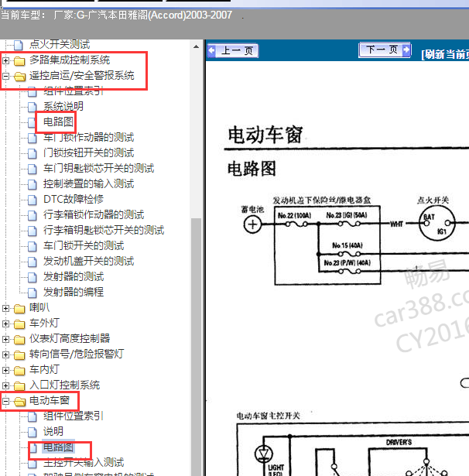469x476 pixels.
Task: Open 发射器的编程 tree item
Action: (x=74, y=292)
